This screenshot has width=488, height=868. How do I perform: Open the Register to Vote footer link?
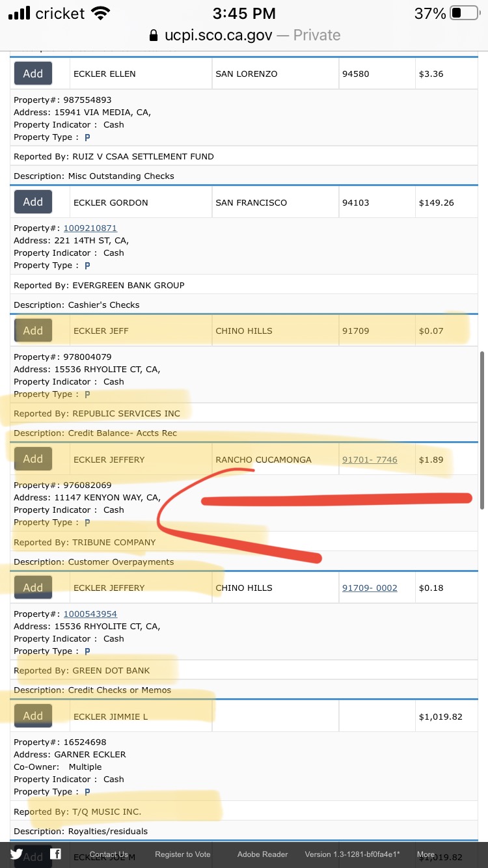coord(183,854)
